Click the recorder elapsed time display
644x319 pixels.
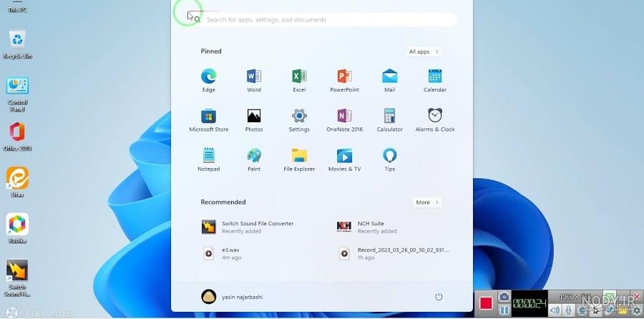530,304
